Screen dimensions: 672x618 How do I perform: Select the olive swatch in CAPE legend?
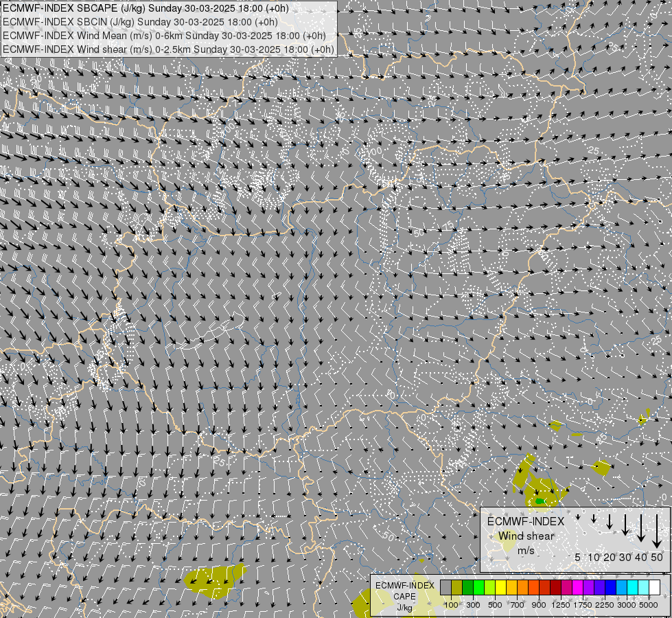click(457, 587)
